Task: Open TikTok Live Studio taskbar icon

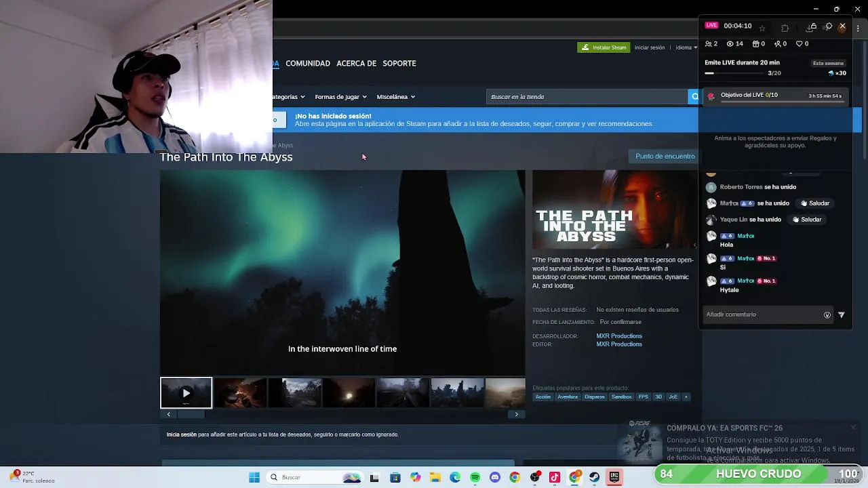Action: [555, 477]
